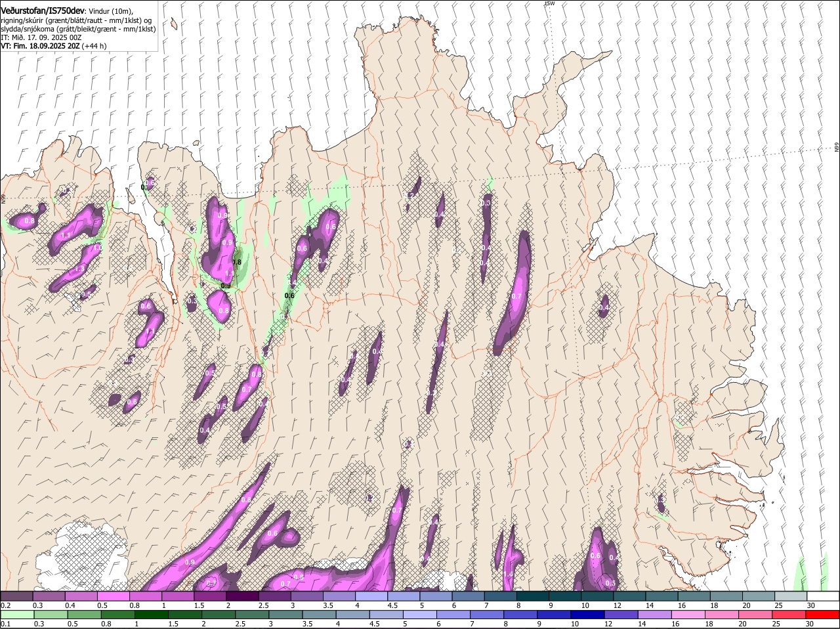
Task: Select lower legend periwinkle swatch between 5 and 6
Action: [420, 615]
